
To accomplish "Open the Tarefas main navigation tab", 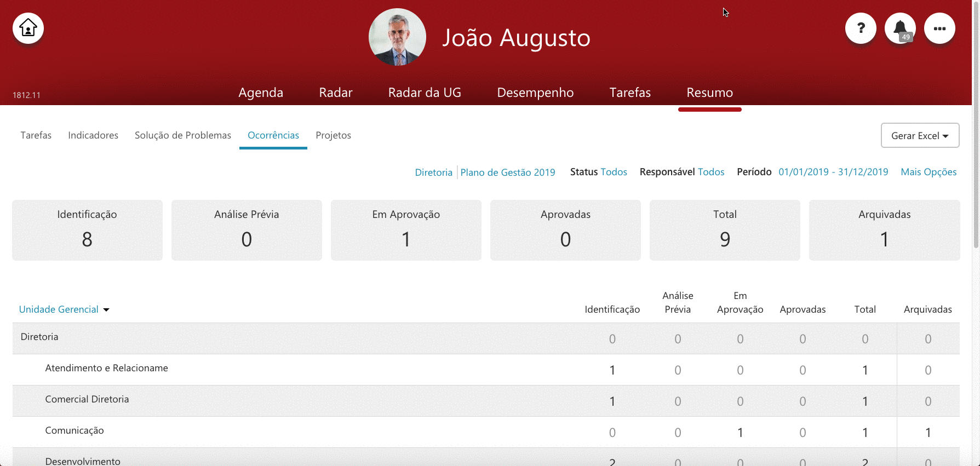I will [630, 93].
